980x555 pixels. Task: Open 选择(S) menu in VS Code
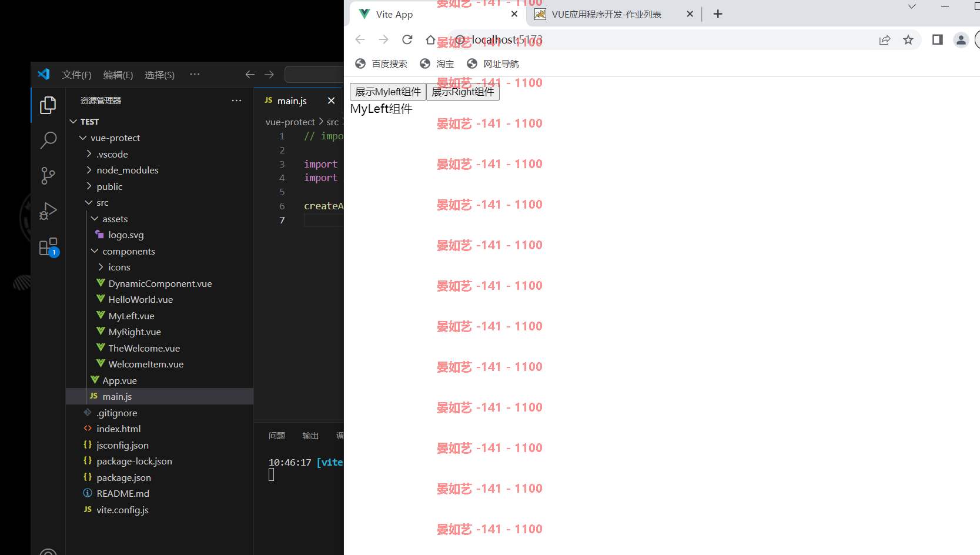[x=159, y=75]
